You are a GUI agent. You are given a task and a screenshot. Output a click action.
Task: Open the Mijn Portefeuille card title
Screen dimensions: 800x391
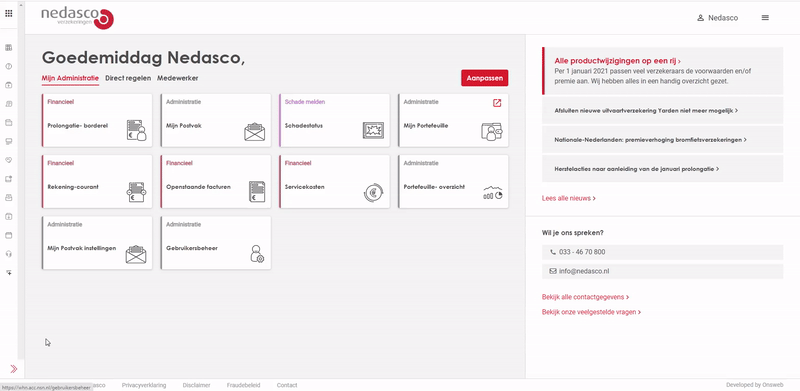(426, 126)
